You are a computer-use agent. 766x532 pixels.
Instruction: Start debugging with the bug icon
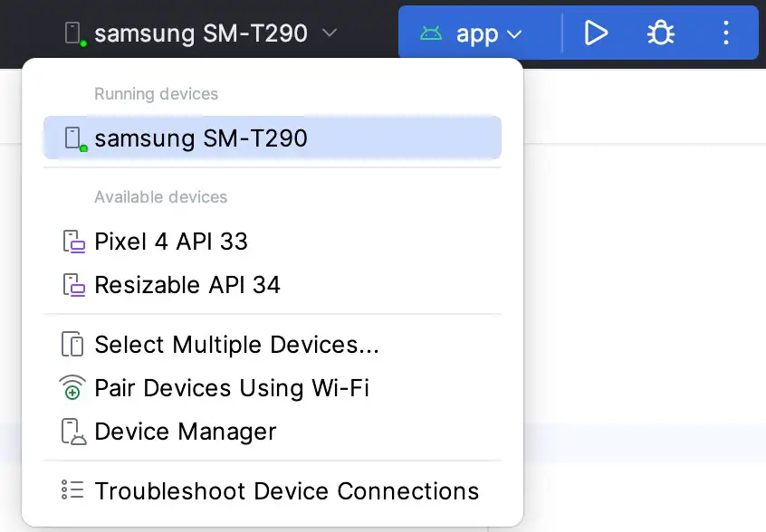tap(660, 33)
